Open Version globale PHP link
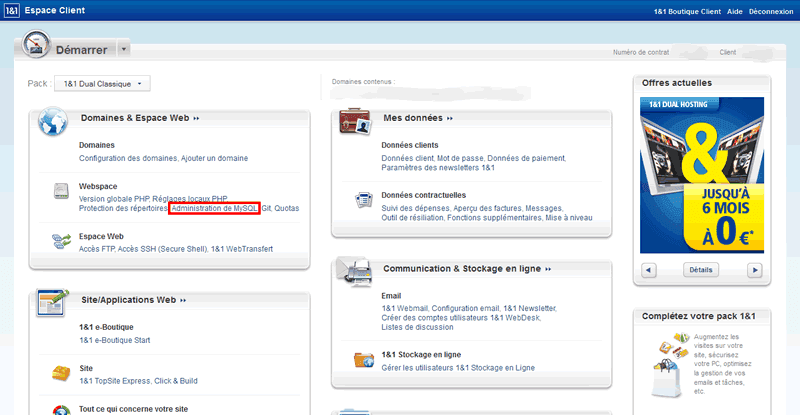The height and width of the screenshot is (415, 800). click(114, 199)
